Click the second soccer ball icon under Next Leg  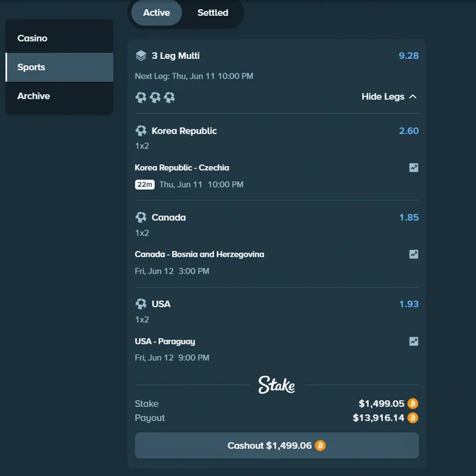155,97
